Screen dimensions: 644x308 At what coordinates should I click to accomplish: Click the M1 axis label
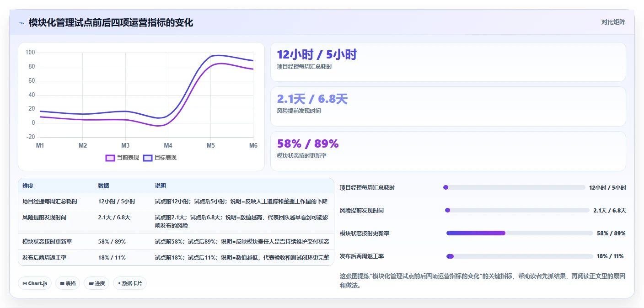tap(40, 146)
